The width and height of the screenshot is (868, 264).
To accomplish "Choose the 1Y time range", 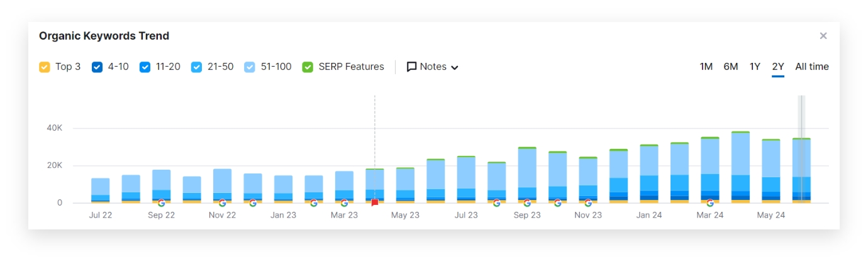I will pyautogui.click(x=755, y=67).
